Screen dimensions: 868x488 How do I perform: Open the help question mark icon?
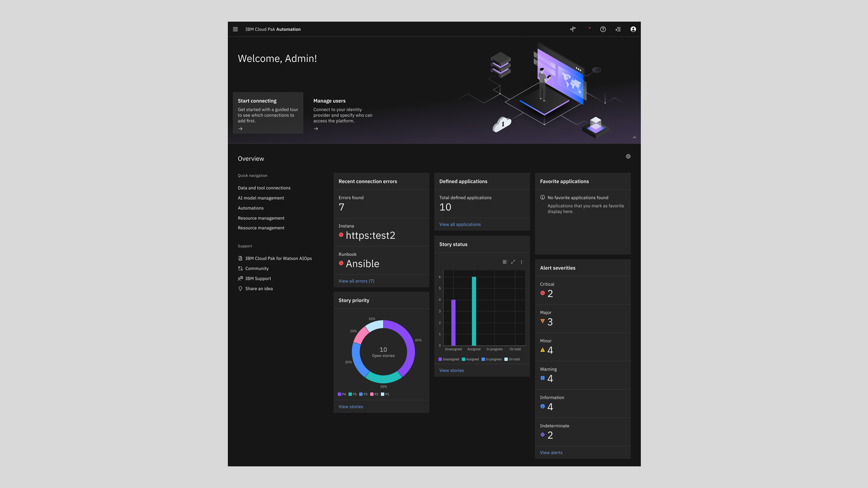603,29
